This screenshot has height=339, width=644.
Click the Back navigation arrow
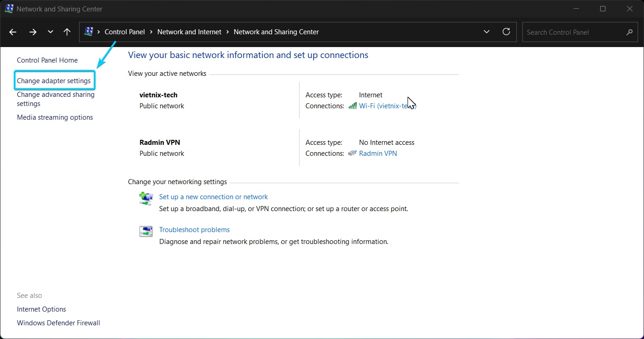pos(13,32)
